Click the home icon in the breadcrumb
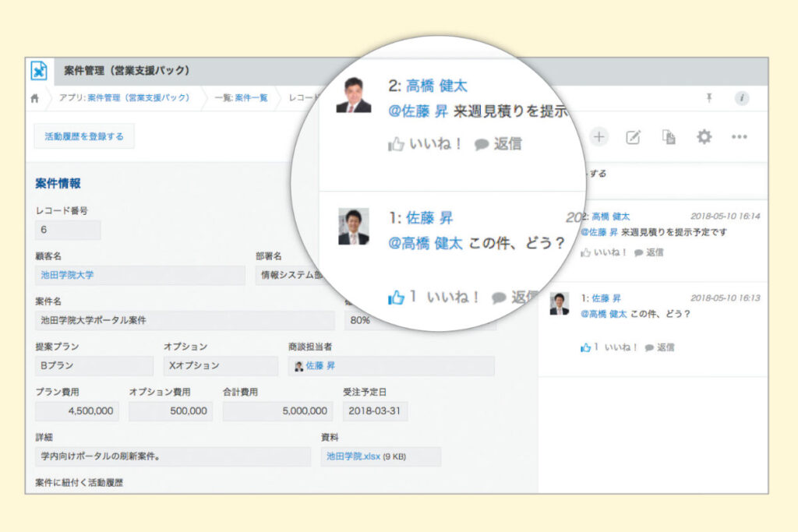 pyautogui.click(x=34, y=98)
